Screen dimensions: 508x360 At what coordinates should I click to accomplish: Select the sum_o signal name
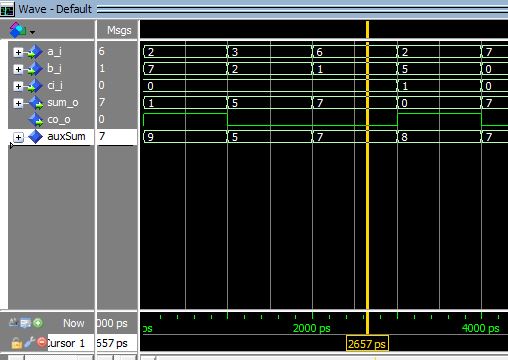[x=63, y=103]
